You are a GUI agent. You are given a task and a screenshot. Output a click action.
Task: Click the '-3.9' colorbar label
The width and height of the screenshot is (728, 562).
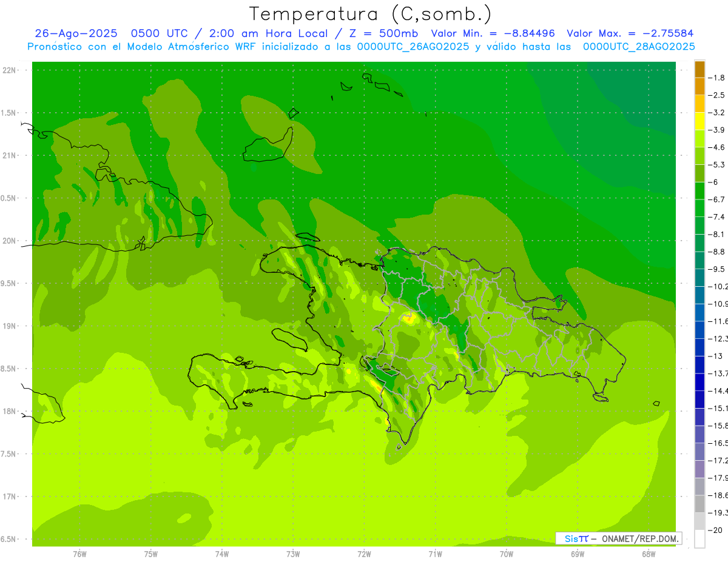tap(716, 130)
